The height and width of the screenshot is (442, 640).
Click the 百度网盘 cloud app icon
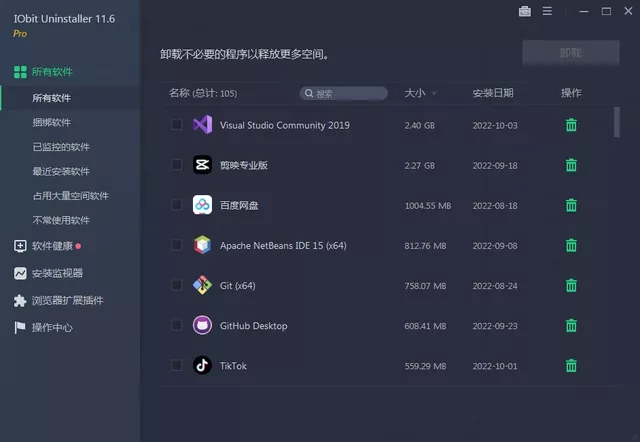click(202, 205)
